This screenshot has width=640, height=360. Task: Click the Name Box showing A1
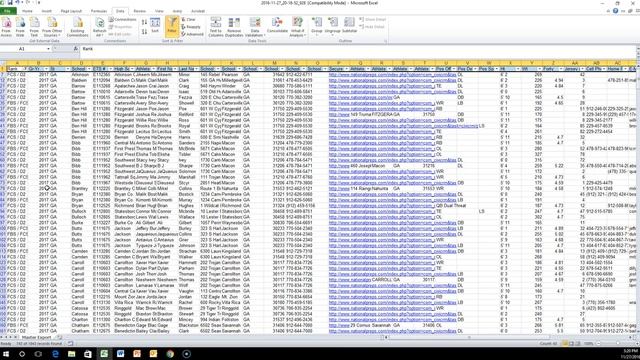click(22, 49)
